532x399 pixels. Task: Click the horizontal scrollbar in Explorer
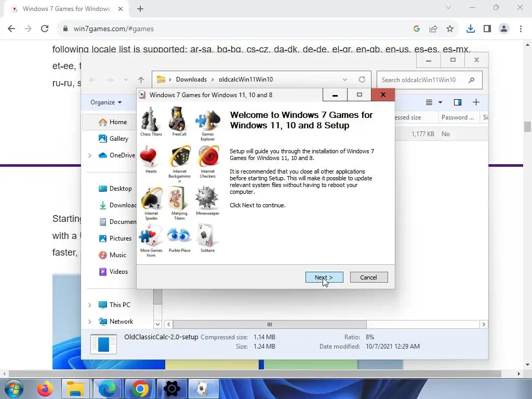pyautogui.click(x=270, y=324)
